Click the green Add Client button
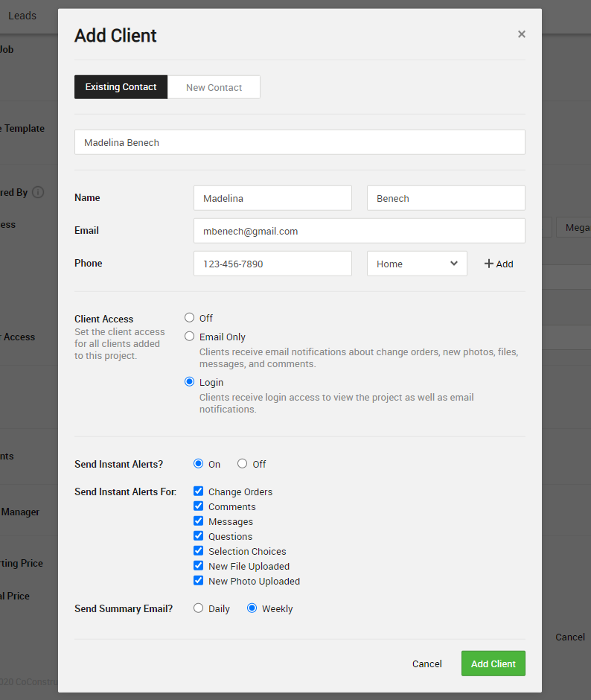This screenshot has width=591, height=700. pos(493,664)
